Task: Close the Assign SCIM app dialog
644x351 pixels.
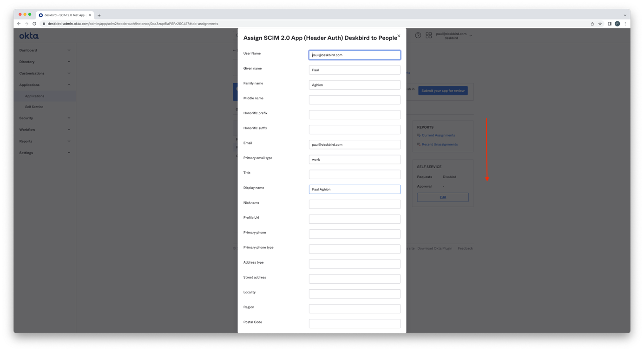Action: click(x=399, y=36)
